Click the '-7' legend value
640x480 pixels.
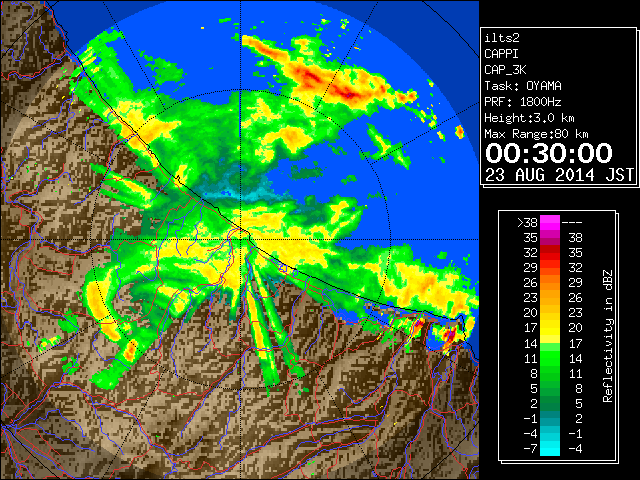coord(530,448)
